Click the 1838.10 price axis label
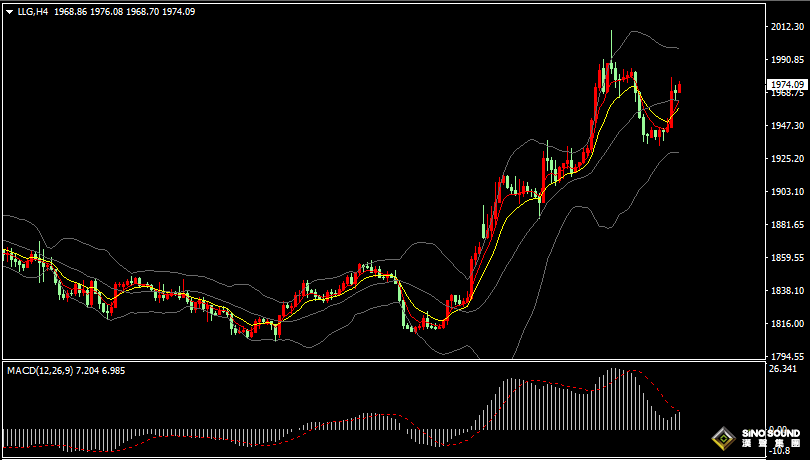Viewport: 810px width, 460px height. coord(786,291)
